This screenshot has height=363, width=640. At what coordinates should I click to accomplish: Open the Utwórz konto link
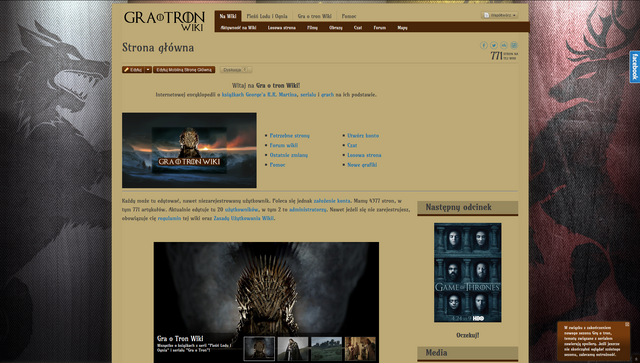(x=363, y=136)
